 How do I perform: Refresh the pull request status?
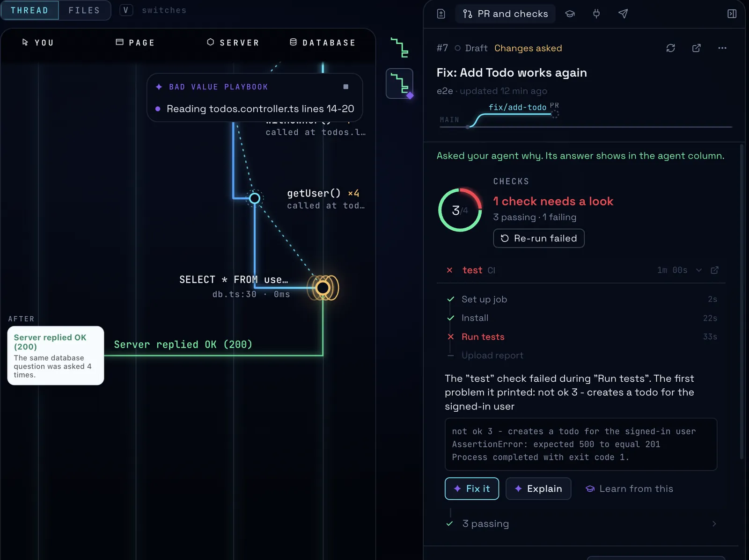pos(671,48)
